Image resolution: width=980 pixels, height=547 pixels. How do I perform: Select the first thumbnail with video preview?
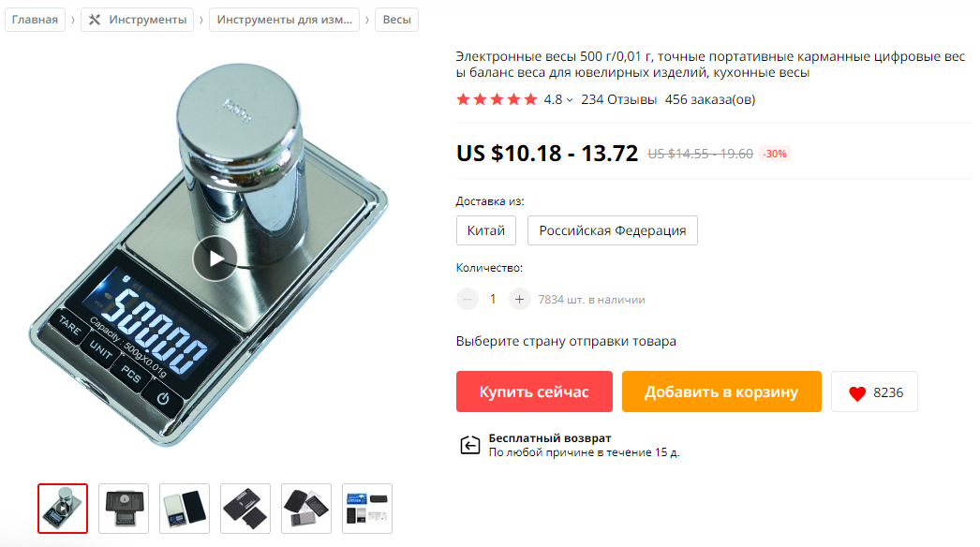tap(63, 509)
